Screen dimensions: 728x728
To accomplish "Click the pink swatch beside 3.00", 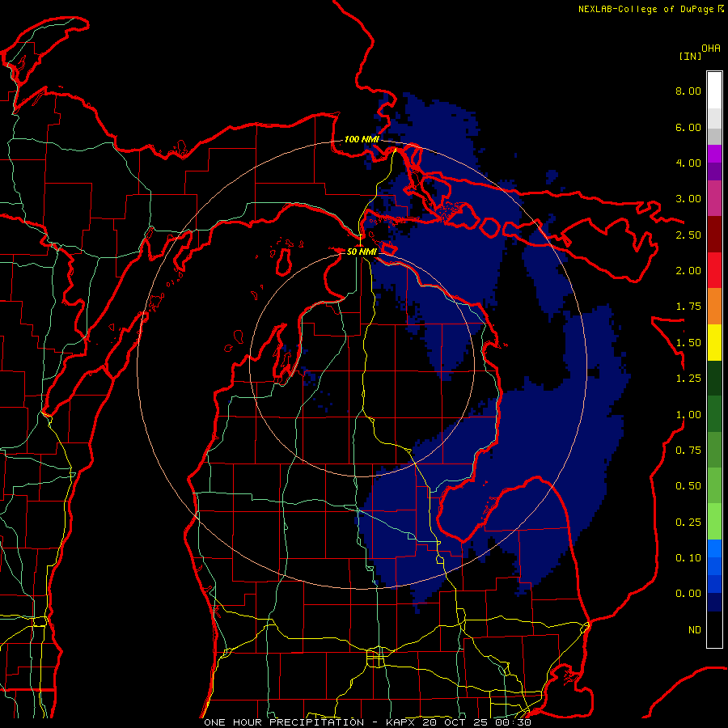I will 714,199.
